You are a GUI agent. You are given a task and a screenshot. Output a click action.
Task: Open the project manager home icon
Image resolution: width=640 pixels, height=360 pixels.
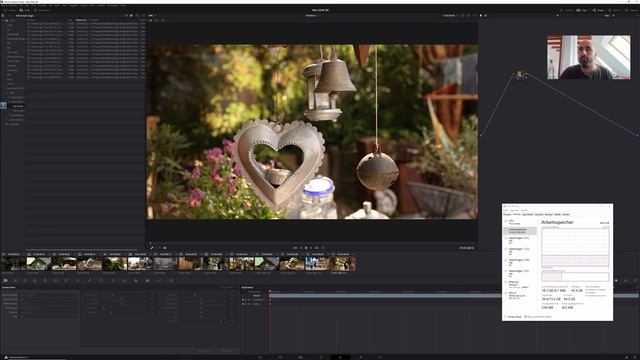(627, 357)
